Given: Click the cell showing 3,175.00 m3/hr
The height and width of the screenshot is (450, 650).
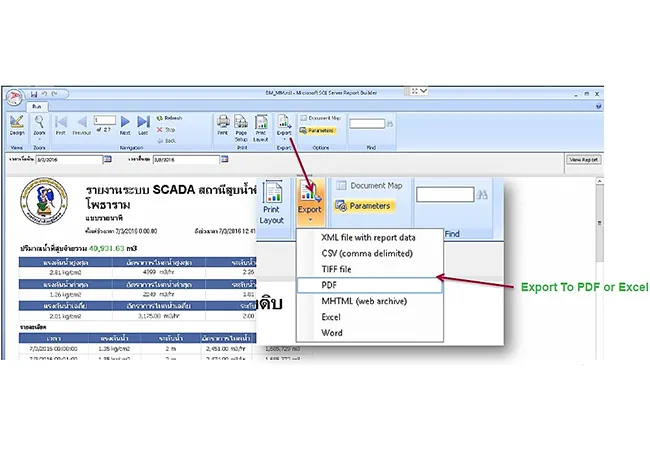Looking at the screenshot, I should click(158, 316).
